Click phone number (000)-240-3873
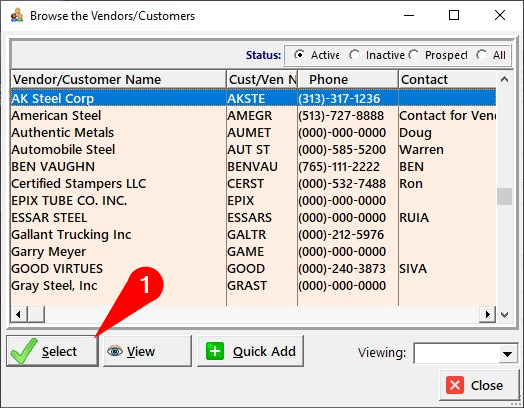Image resolution: width=524 pixels, height=408 pixels. pos(342,269)
